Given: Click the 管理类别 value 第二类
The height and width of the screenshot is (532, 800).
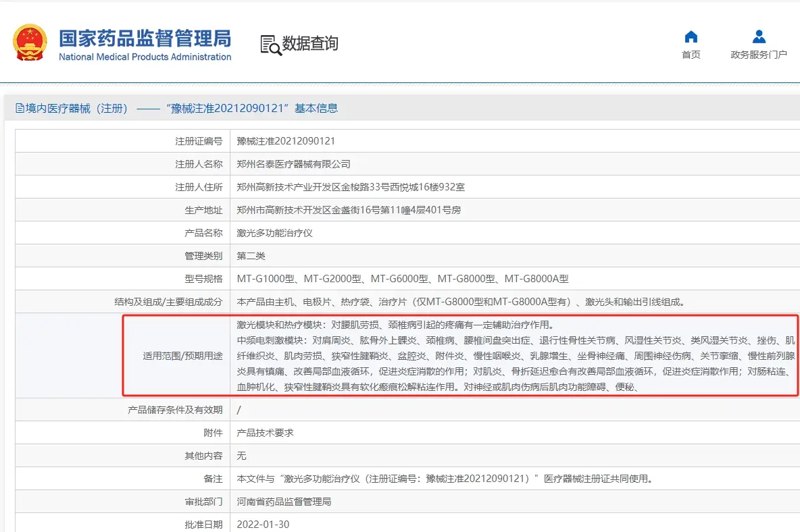Looking at the screenshot, I should pyautogui.click(x=251, y=256).
